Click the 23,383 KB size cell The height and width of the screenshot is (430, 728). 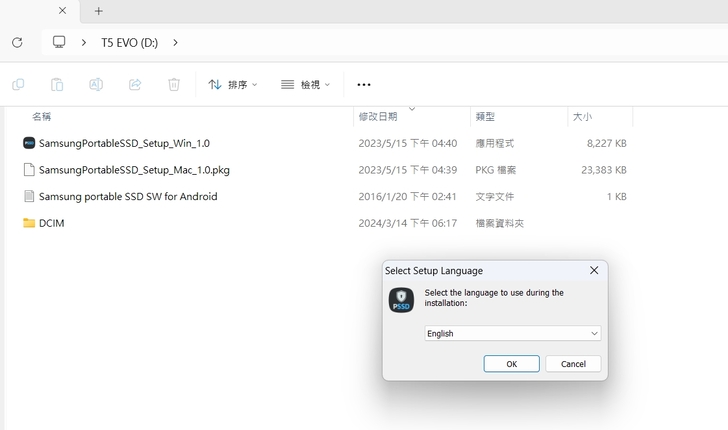[604, 170]
